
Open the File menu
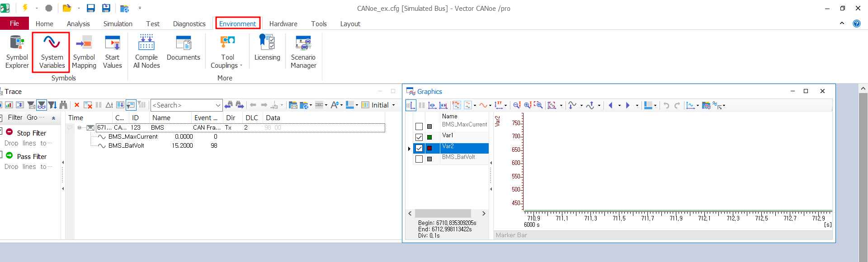[14, 23]
